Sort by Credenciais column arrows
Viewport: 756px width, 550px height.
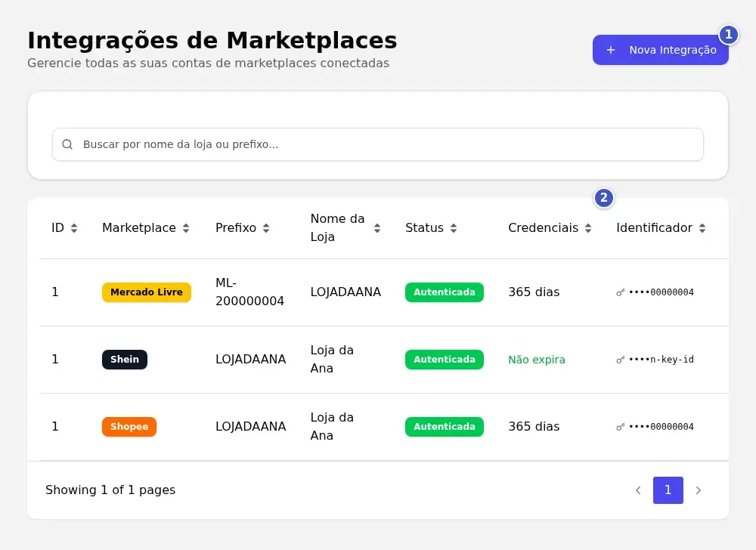point(587,228)
